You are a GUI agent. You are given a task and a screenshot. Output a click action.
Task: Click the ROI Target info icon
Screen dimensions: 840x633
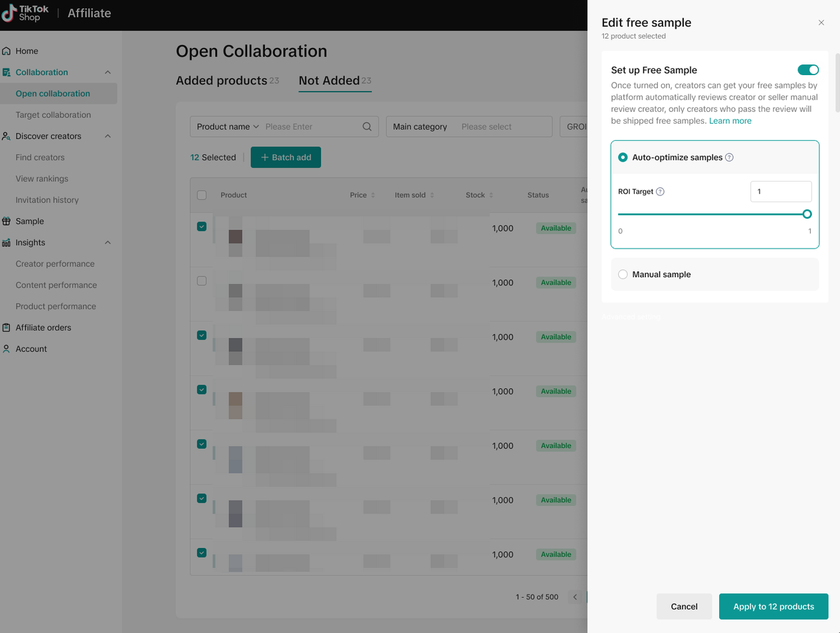660,191
